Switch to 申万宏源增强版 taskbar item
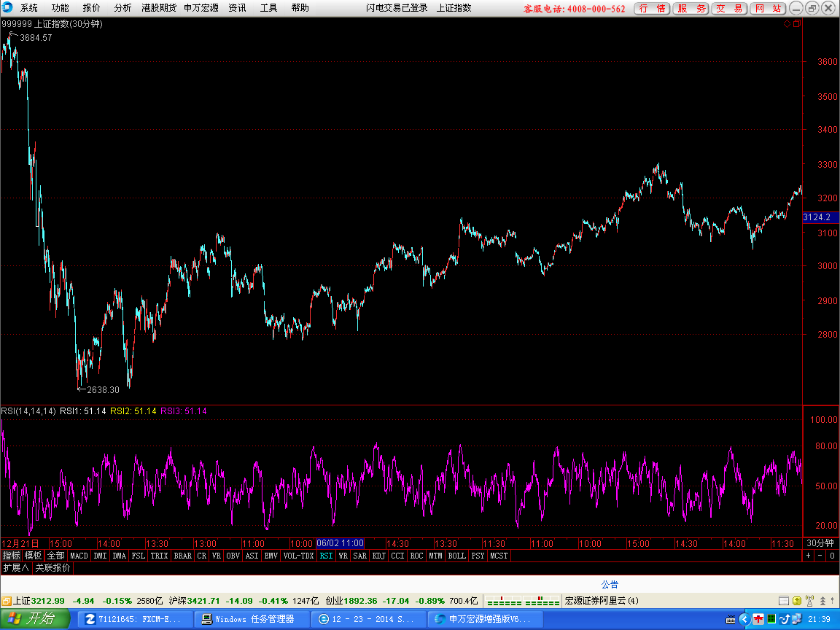This screenshot has height=630, width=840. pyautogui.click(x=485, y=619)
